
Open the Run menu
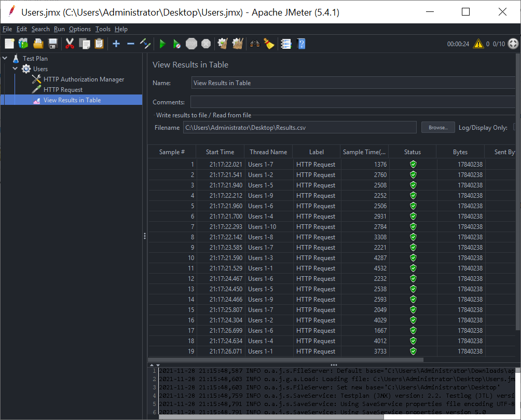click(60, 29)
